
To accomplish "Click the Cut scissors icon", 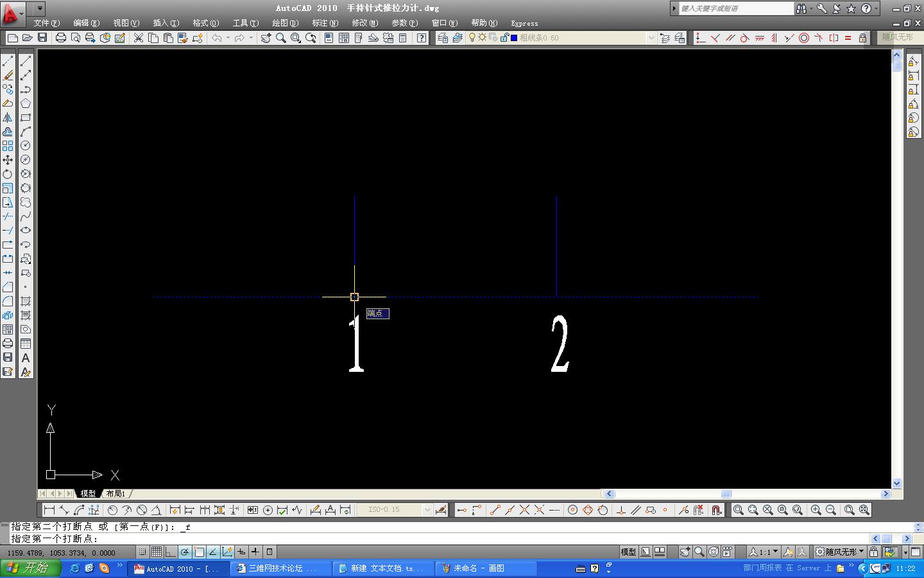I will (138, 38).
